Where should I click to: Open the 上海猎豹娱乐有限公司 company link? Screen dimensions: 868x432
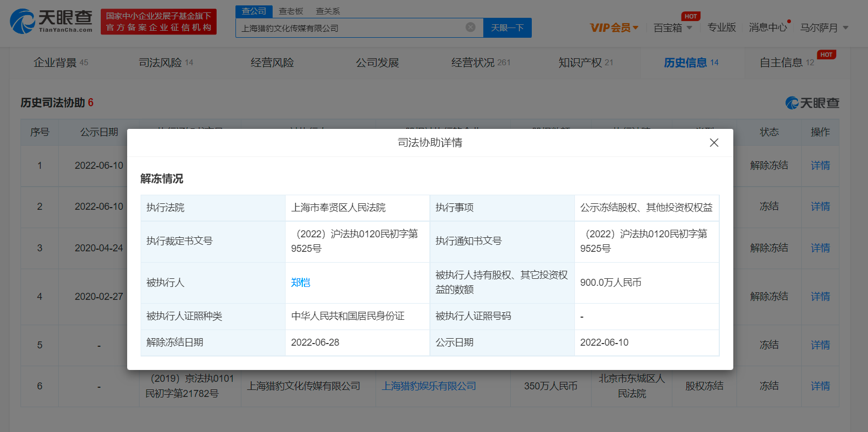[x=429, y=386]
